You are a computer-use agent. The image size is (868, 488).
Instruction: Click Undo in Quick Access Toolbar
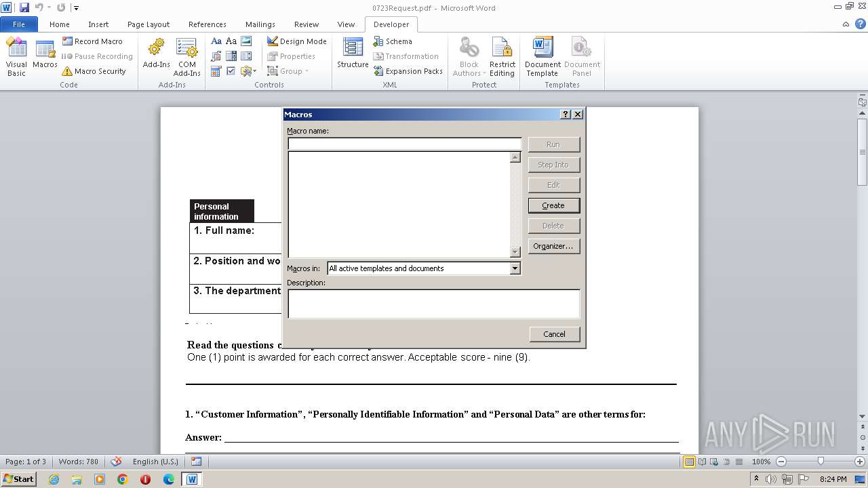point(39,7)
